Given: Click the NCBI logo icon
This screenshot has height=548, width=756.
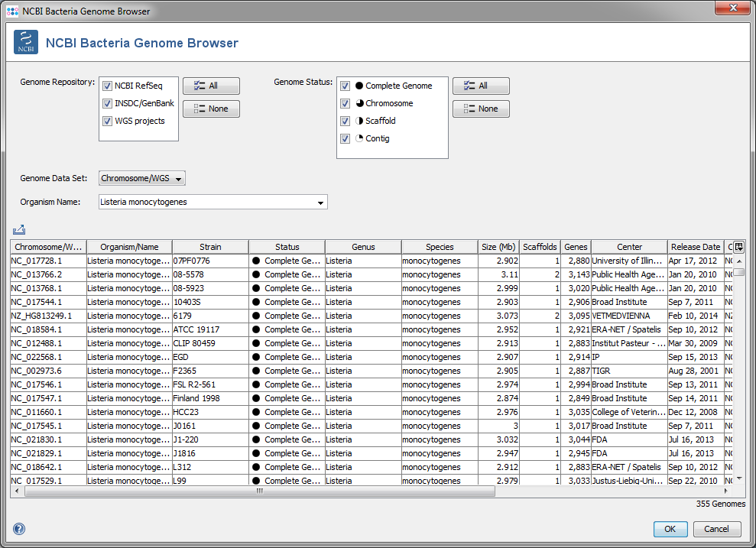Looking at the screenshot, I should coord(26,42).
